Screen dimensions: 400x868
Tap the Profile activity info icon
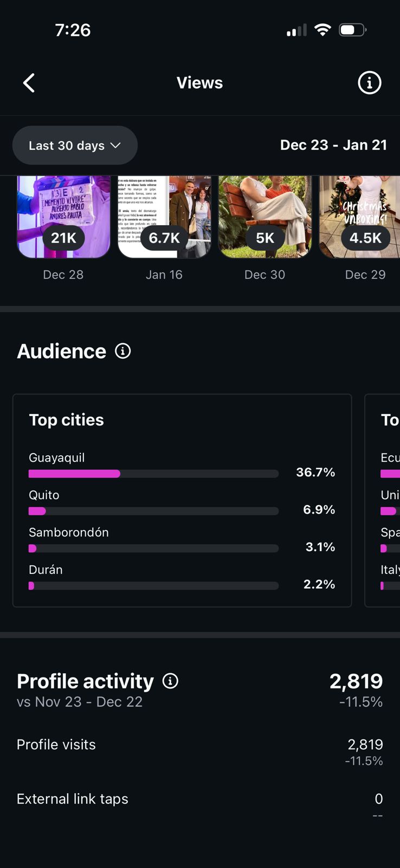tap(170, 681)
